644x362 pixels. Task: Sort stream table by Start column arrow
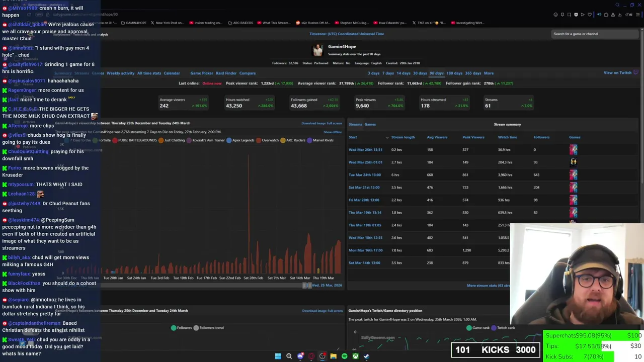pos(387,137)
